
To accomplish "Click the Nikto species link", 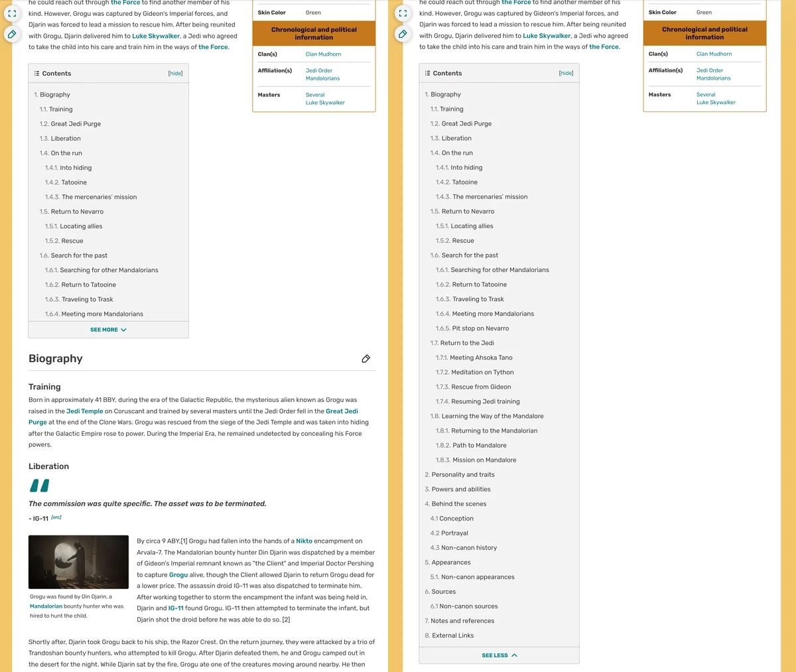I will tap(304, 541).
